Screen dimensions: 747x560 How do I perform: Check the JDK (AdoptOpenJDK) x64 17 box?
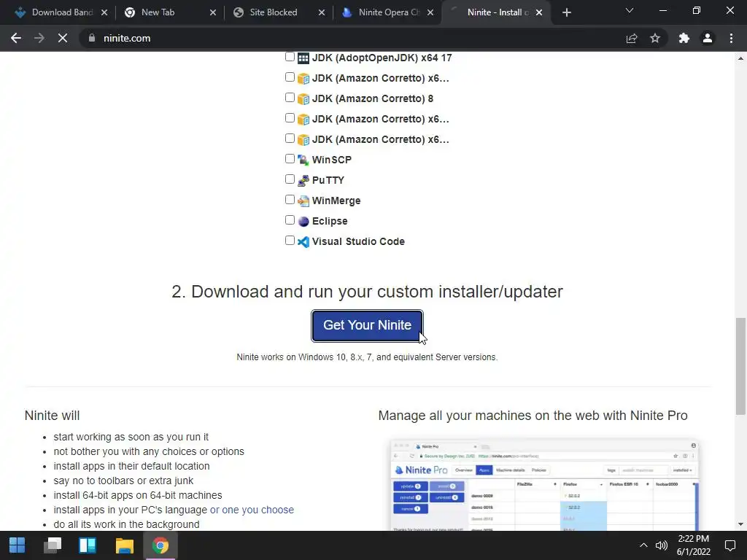tap(290, 57)
